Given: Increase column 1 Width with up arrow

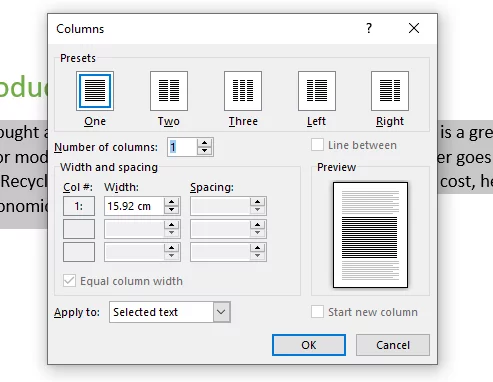Looking at the screenshot, I should [x=171, y=202].
